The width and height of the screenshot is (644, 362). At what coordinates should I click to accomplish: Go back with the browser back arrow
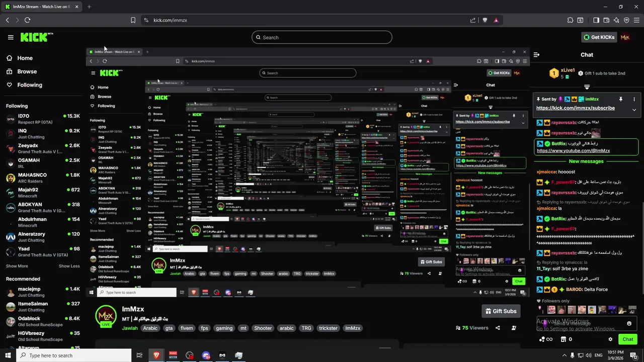coord(7,20)
